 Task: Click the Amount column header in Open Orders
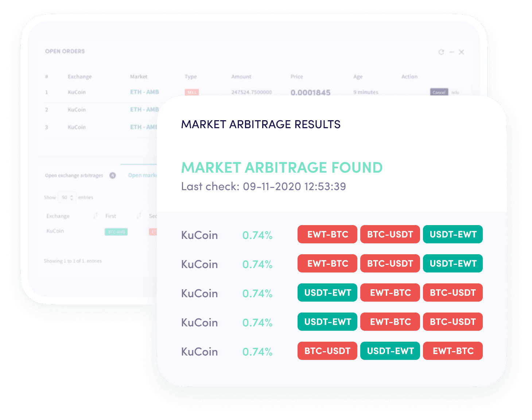(241, 76)
